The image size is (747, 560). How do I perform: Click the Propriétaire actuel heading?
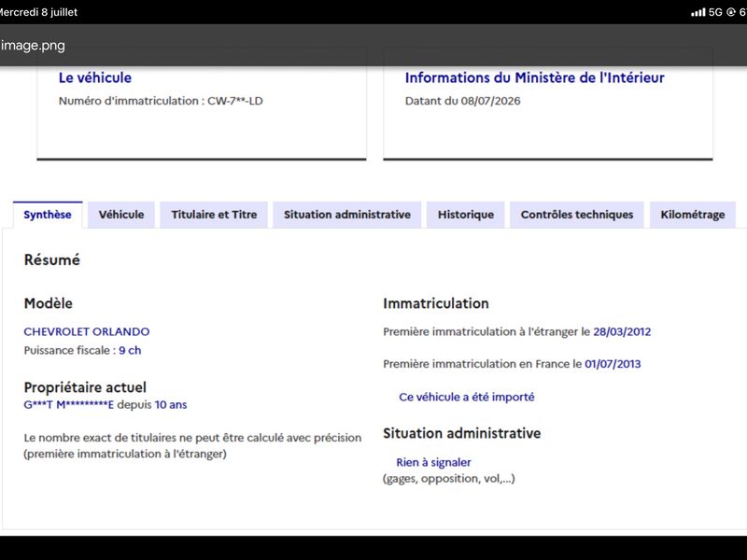[x=85, y=387]
